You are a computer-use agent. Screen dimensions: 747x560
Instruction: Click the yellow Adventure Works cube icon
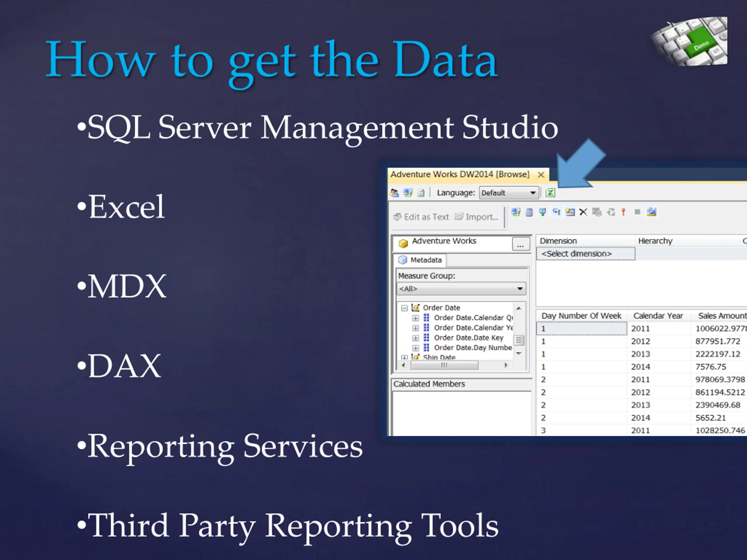click(x=403, y=243)
